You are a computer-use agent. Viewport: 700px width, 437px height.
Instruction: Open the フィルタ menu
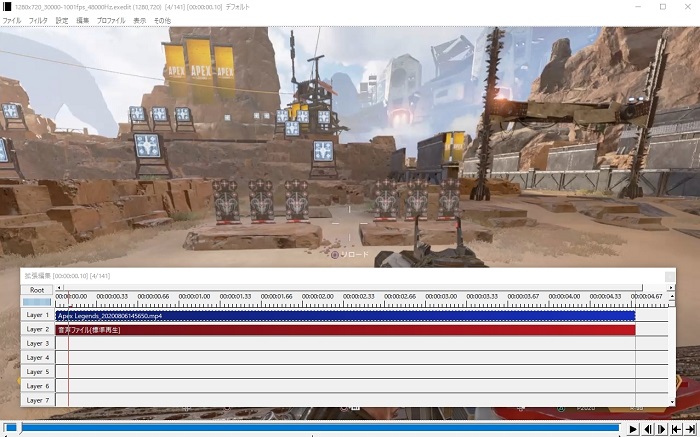pos(38,21)
